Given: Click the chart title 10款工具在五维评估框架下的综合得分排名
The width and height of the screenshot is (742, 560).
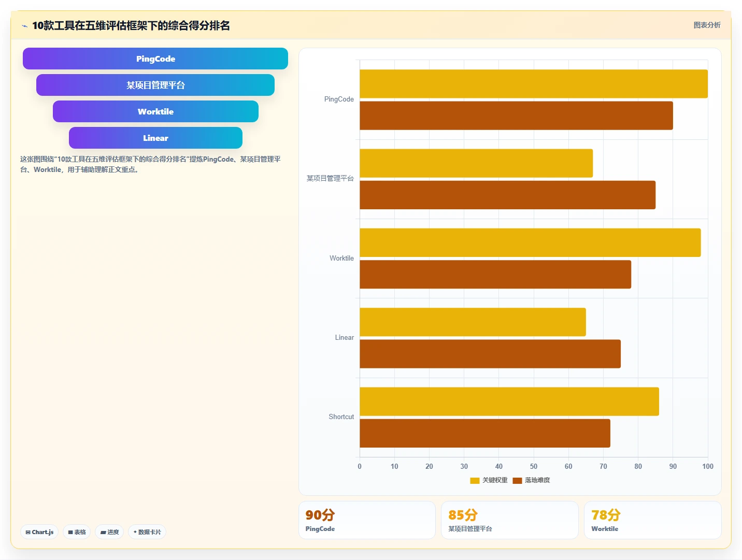Looking at the screenshot, I should click(x=131, y=25).
